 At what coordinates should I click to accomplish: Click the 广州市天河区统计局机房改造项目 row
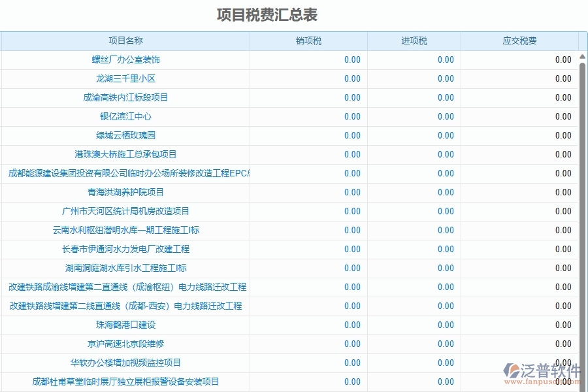[125, 211]
